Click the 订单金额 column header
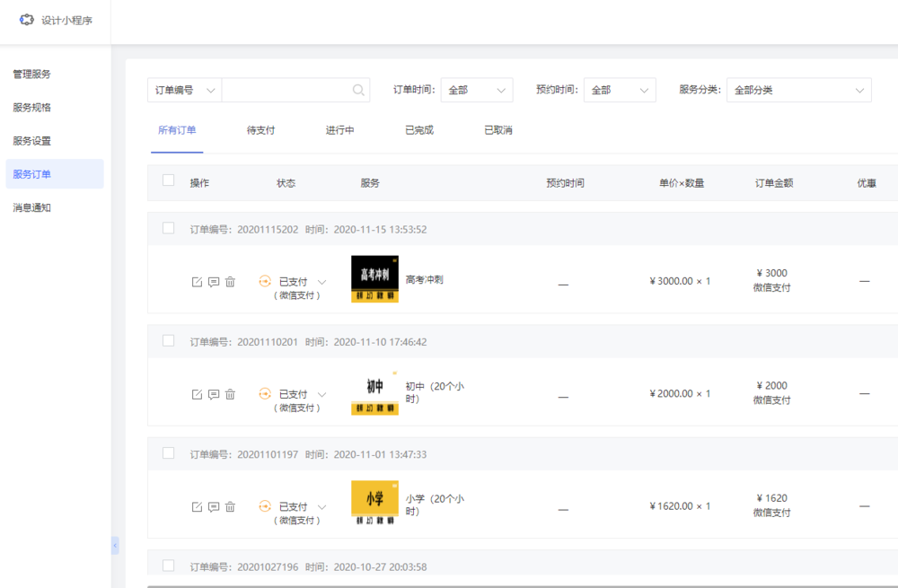 [774, 183]
